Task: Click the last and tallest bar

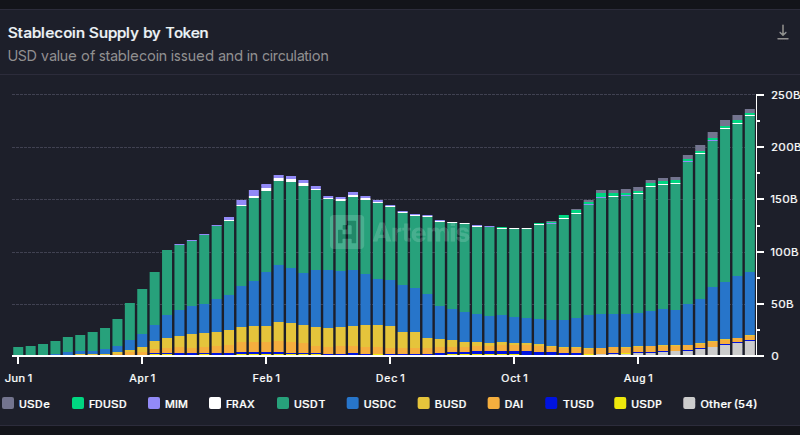Action: pos(749,233)
